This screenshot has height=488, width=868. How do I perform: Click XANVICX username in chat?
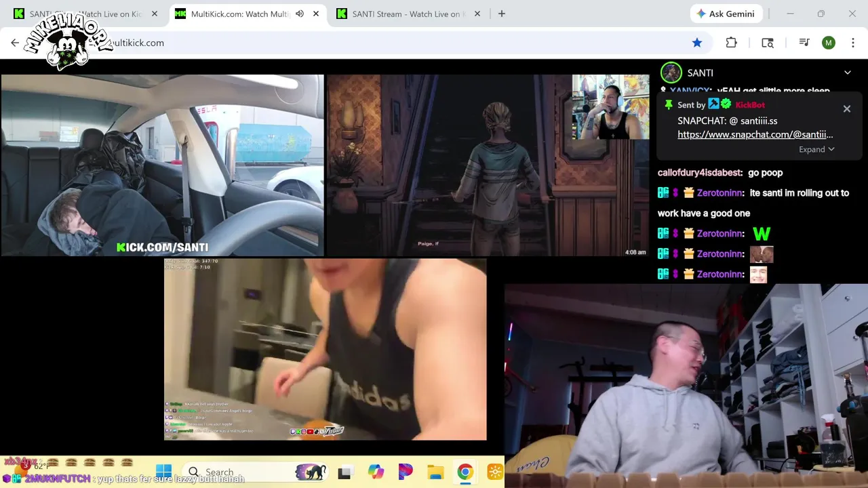click(x=690, y=91)
